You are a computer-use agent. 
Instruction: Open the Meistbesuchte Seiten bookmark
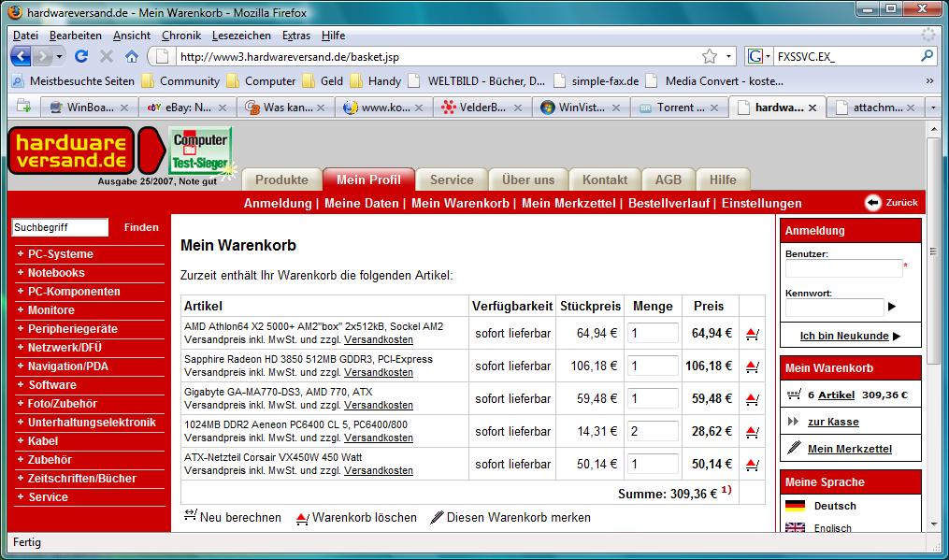[x=73, y=81]
